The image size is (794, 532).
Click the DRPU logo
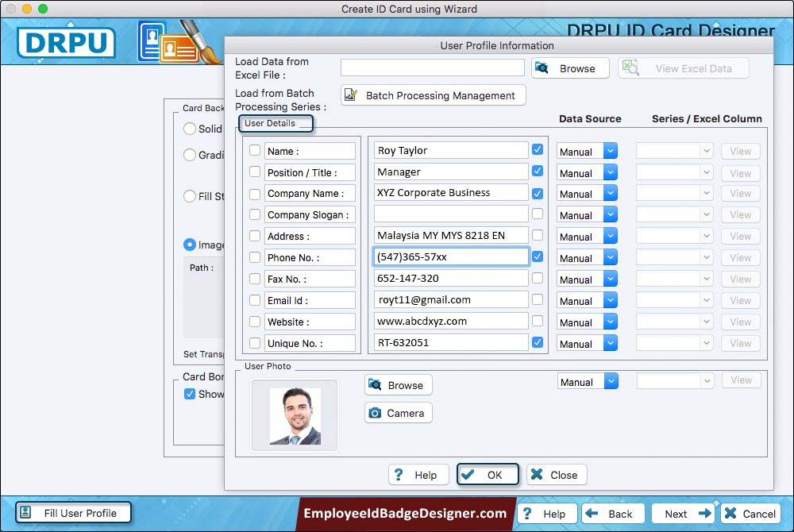pyautogui.click(x=67, y=43)
